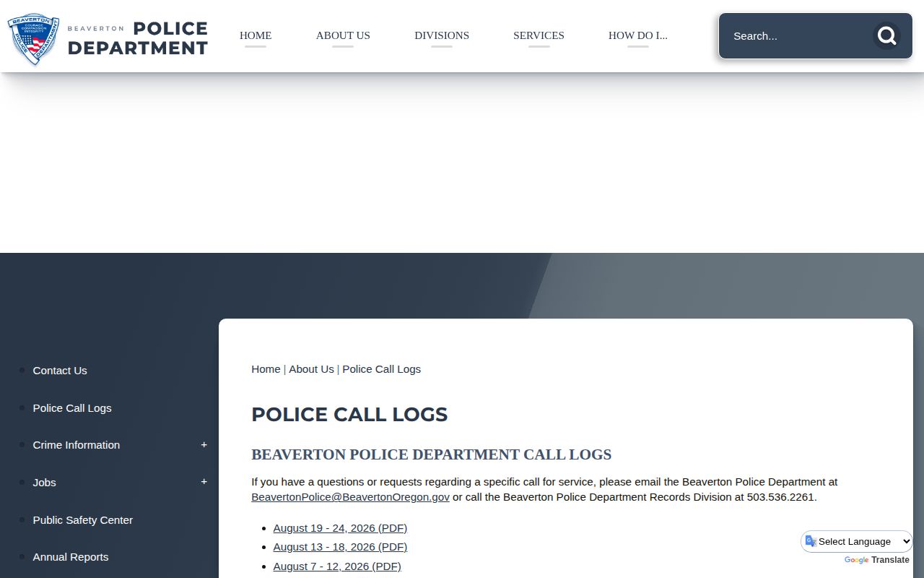Open the Select Language dropdown
924x578 pixels.
[x=857, y=542]
